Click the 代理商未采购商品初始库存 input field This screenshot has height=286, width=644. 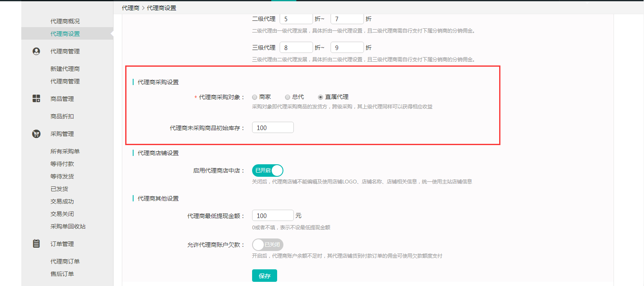tap(273, 128)
